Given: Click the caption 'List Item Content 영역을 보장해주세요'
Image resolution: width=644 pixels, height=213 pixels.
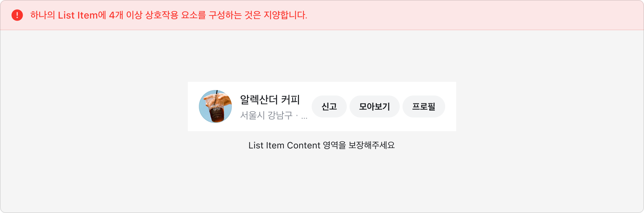Looking at the screenshot, I should tap(322, 145).
